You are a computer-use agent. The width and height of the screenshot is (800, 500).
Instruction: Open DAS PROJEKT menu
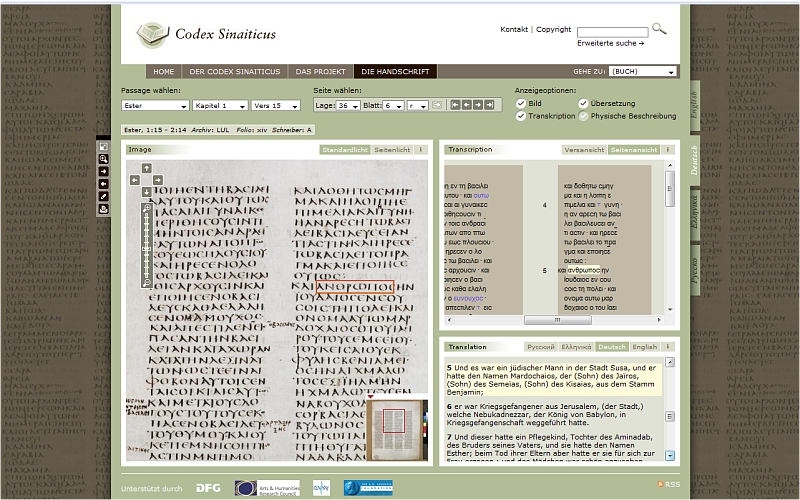(320, 71)
